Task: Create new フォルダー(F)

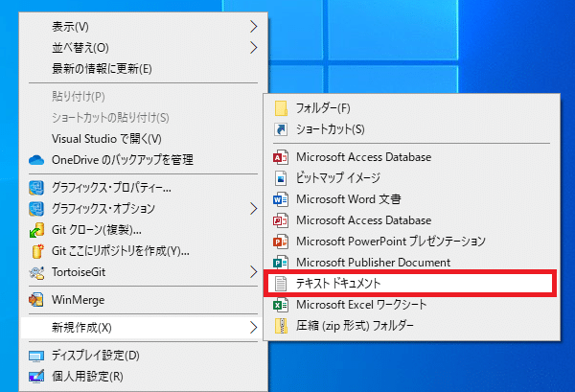Action: (x=412, y=108)
